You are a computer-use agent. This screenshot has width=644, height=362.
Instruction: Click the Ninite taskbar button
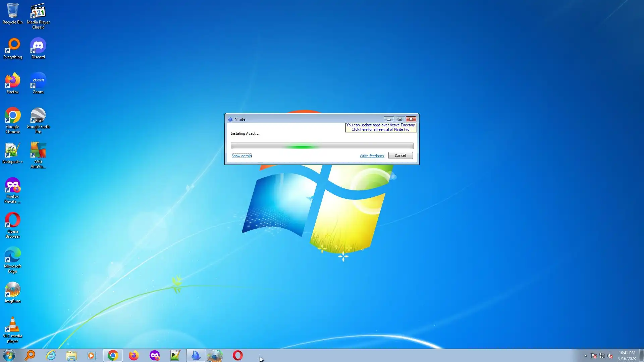click(196, 355)
